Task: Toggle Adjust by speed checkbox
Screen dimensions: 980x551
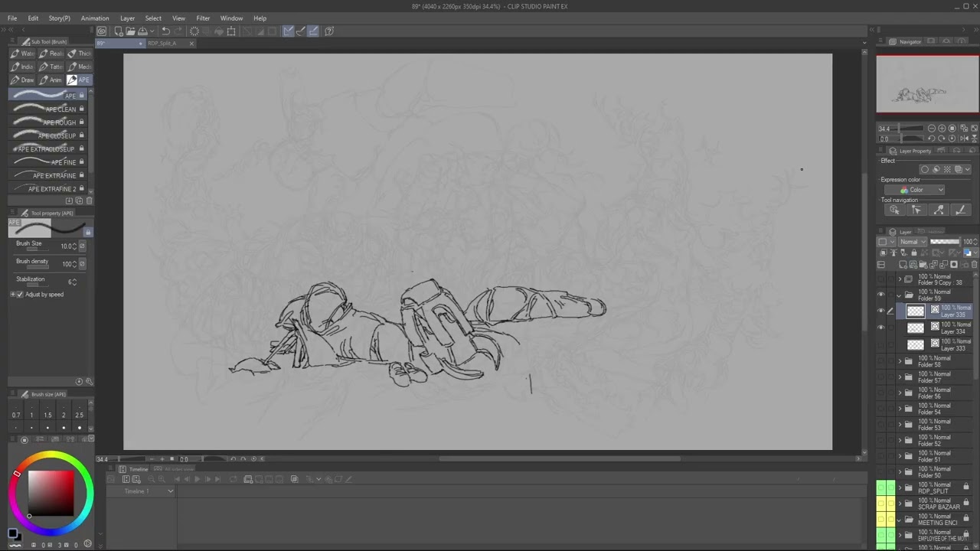Action: click(21, 295)
